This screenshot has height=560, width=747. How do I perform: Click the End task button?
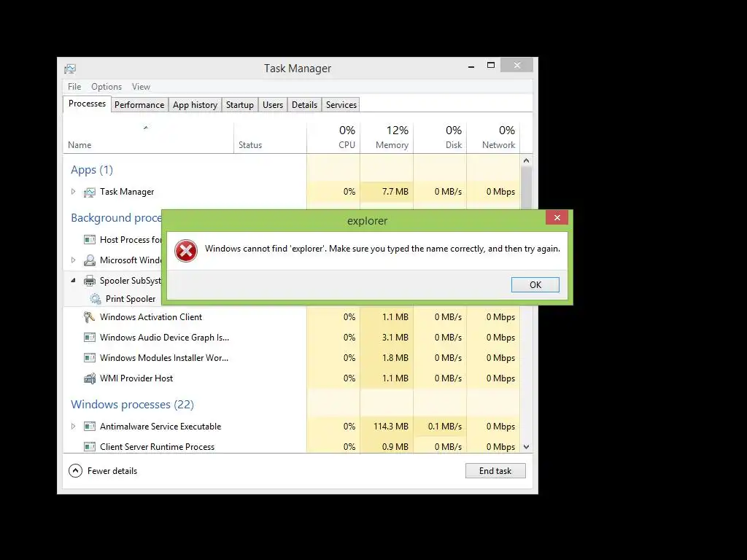click(x=495, y=471)
